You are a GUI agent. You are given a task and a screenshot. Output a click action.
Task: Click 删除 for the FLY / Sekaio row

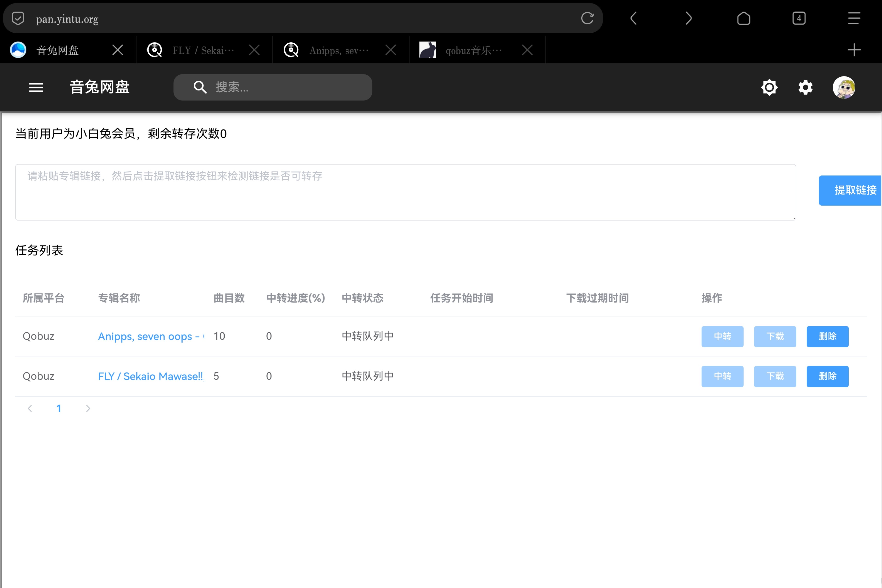pos(827,376)
